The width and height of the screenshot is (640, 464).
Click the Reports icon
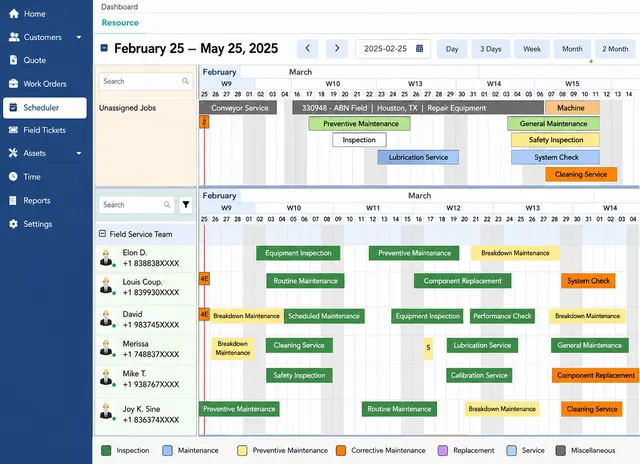(x=13, y=200)
